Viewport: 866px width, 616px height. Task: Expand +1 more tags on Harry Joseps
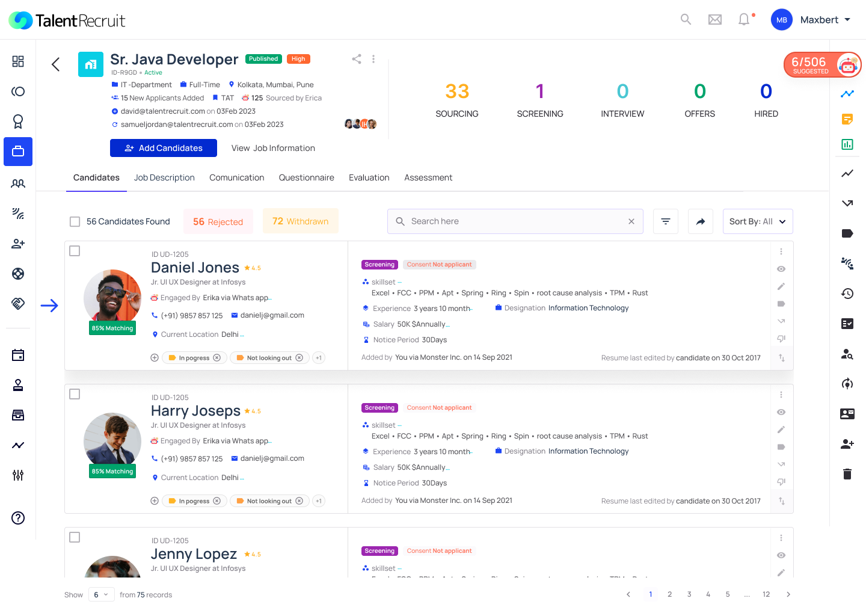click(319, 501)
